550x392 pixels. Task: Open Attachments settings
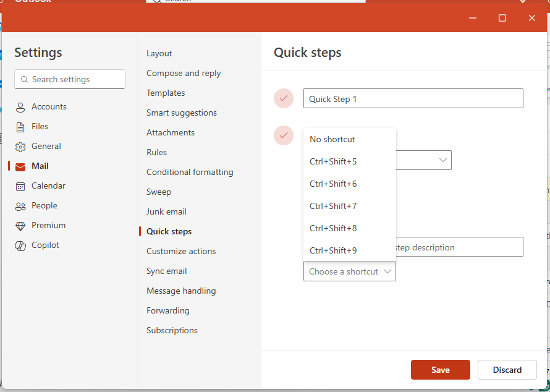point(170,132)
